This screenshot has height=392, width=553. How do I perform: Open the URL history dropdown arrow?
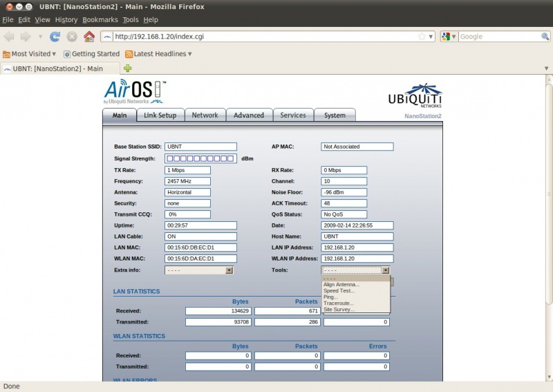coord(431,37)
